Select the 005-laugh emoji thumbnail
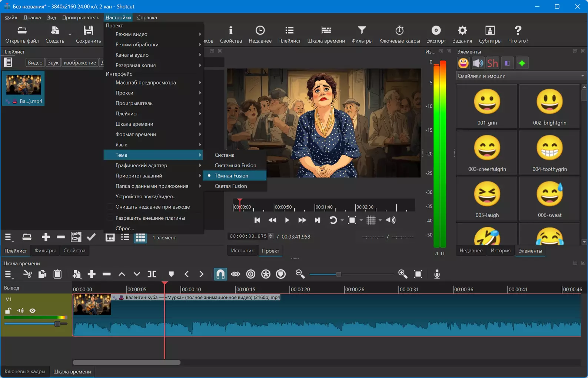Image resolution: width=588 pixels, height=378 pixels. 487,198
